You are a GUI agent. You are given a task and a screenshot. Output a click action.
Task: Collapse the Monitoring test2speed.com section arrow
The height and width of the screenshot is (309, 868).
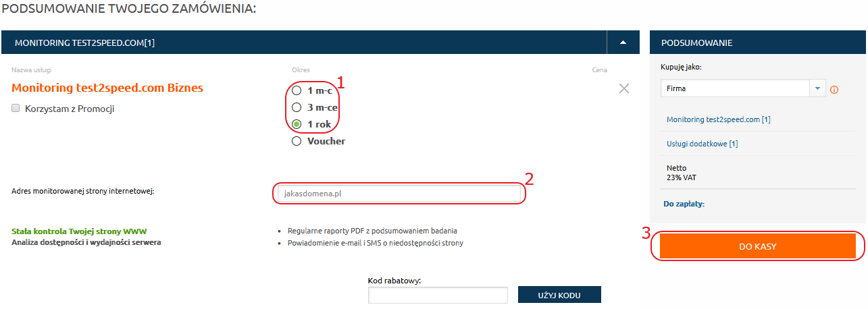point(623,43)
